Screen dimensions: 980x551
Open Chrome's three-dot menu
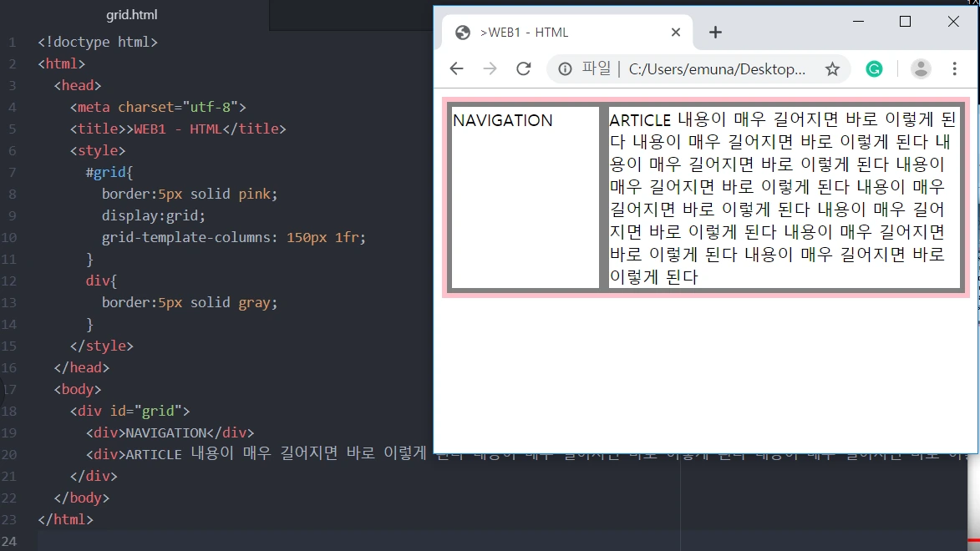tap(955, 69)
